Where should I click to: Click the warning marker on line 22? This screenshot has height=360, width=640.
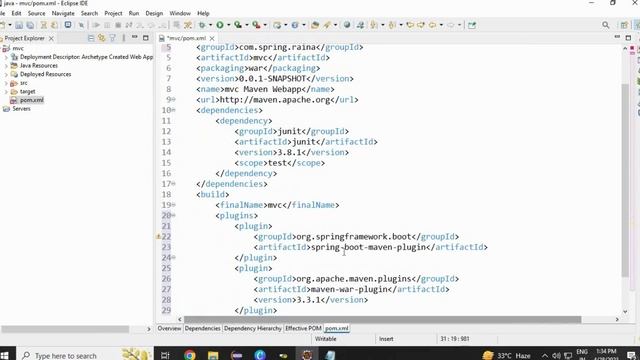pos(158,236)
